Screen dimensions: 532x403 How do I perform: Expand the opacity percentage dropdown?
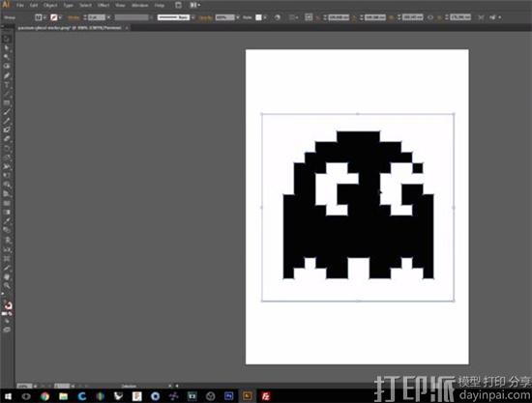coord(238,17)
